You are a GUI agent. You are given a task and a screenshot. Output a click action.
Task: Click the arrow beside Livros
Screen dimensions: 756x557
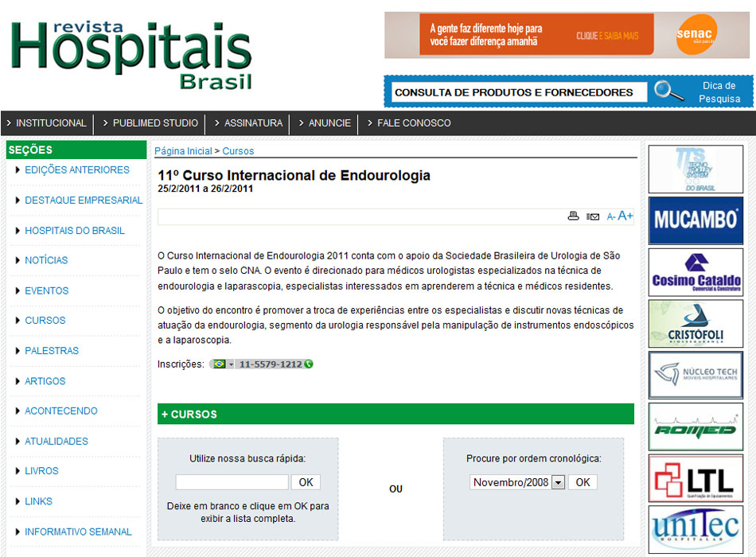pos(18,471)
